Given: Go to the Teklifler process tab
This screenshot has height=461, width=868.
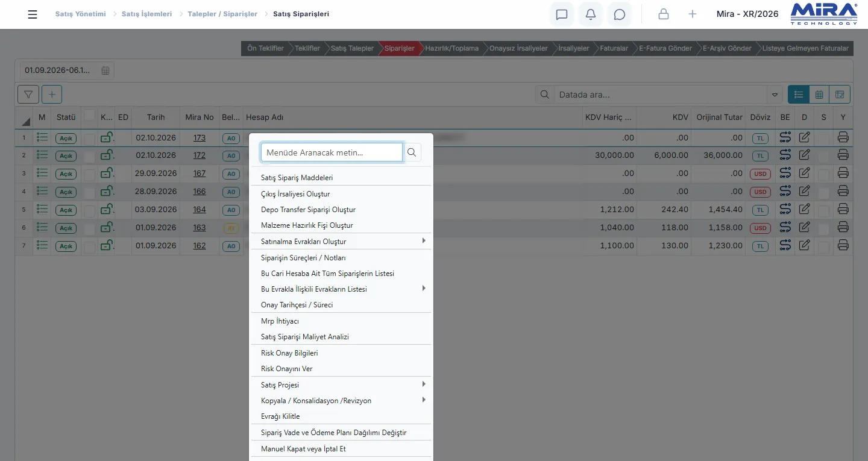Looking at the screenshot, I should [x=307, y=48].
